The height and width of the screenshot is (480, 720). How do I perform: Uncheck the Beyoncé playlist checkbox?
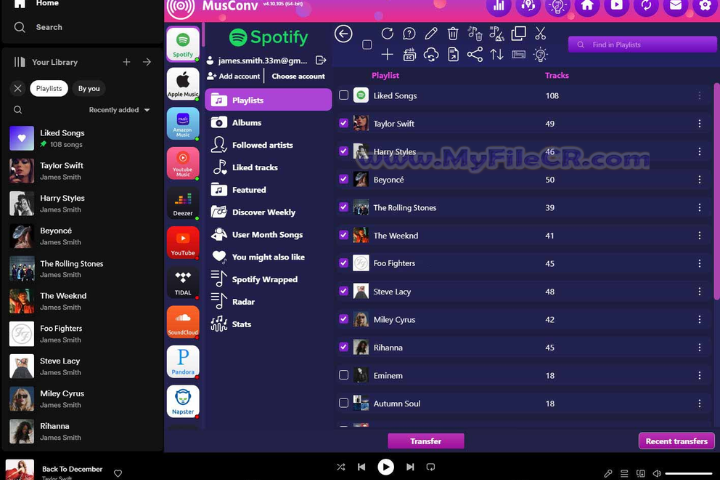coord(343,179)
